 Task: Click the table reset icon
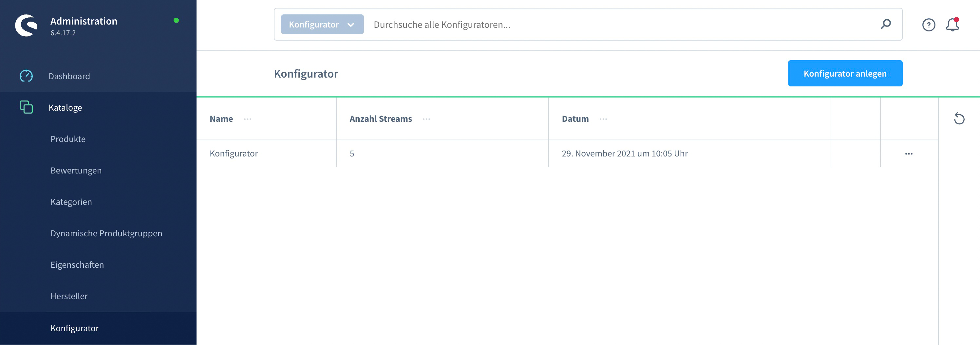[x=959, y=119]
